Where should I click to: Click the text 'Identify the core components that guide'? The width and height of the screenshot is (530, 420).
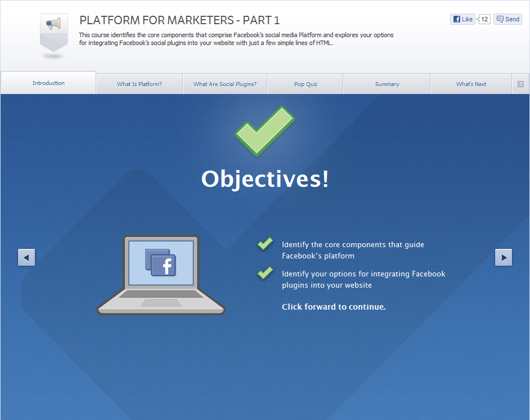pos(353,244)
